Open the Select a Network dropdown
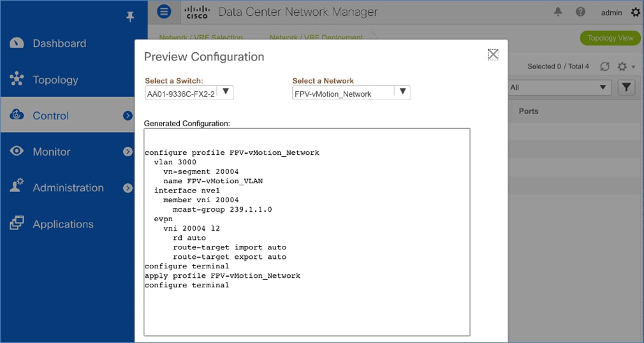644x343 pixels. [x=351, y=93]
